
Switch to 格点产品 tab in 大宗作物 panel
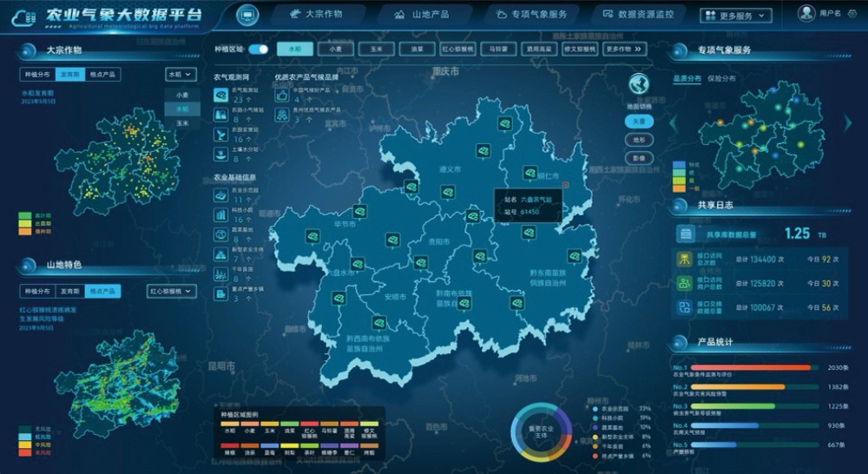click(103, 74)
